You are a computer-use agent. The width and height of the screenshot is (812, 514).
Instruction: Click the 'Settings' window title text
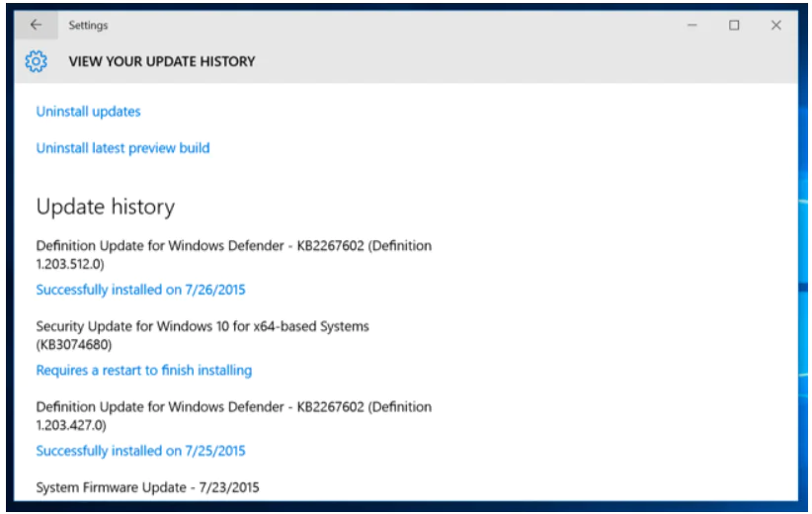tap(88, 26)
